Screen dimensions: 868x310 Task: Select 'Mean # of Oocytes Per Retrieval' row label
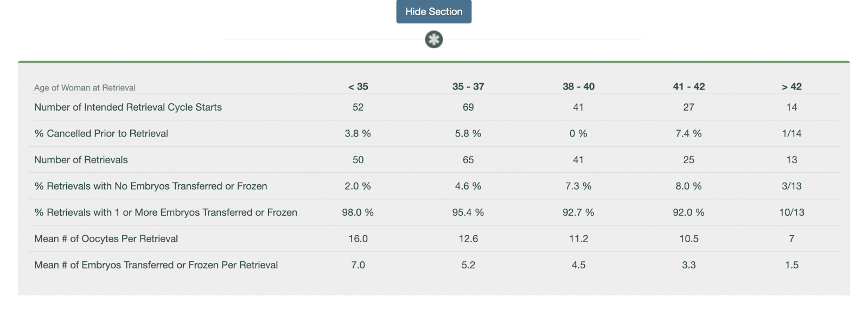point(106,238)
